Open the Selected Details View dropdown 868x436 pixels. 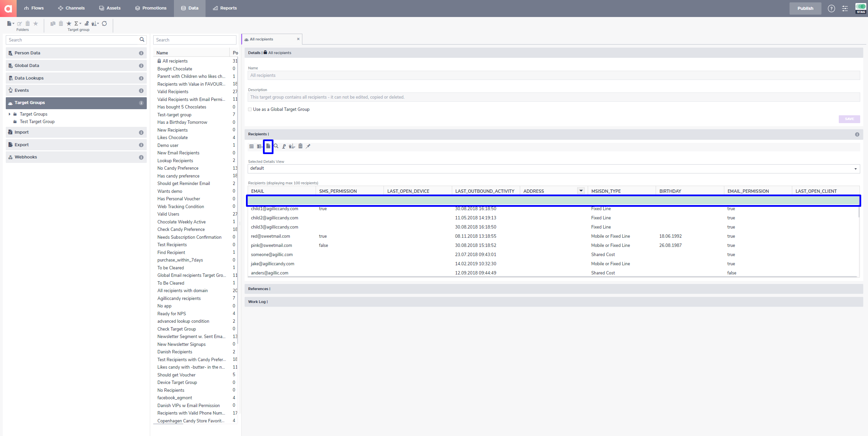554,169
